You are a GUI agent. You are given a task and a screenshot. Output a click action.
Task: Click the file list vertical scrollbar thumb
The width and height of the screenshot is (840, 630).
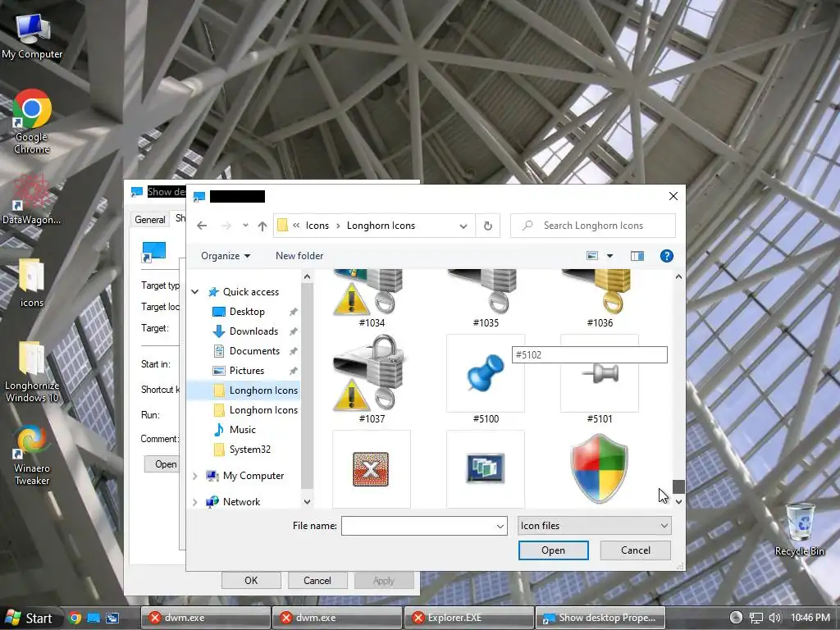[x=678, y=486]
